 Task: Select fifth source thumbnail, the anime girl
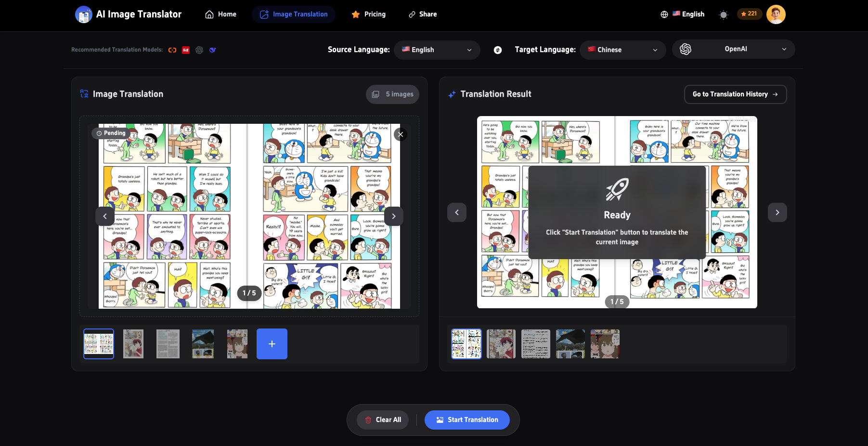tap(237, 344)
